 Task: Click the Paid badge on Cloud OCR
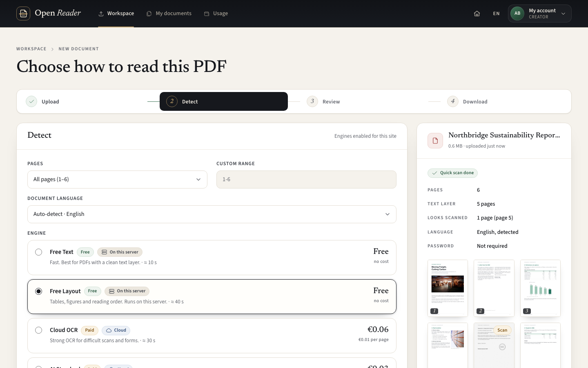tap(89, 330)
